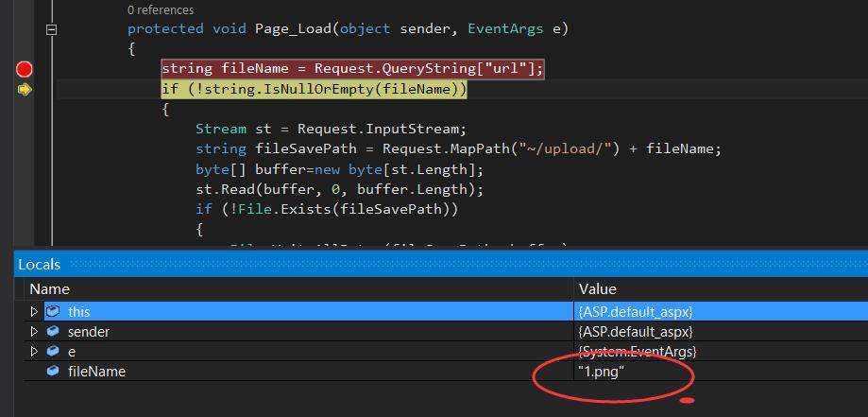Image resolution: width=868 pixels, height=417 pixels.
Task: Click the cube icon next to fileName
Action: tap(53, 371)
